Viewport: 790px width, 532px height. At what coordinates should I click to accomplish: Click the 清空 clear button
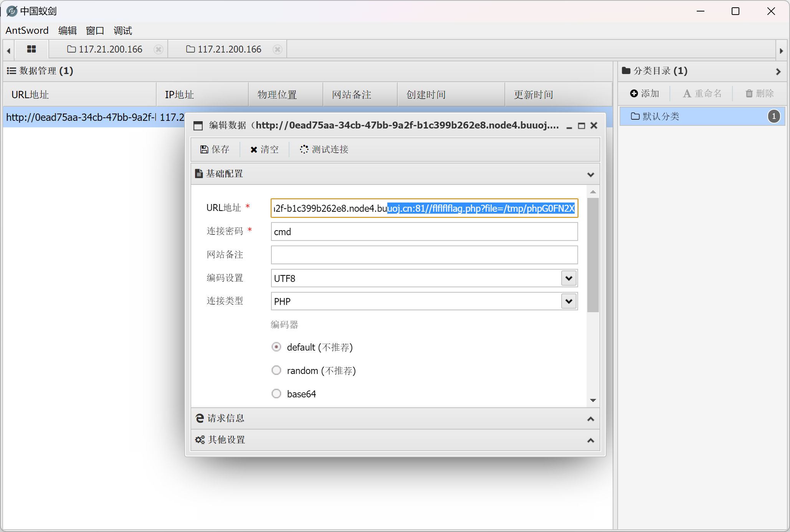(x=264, y=149)
